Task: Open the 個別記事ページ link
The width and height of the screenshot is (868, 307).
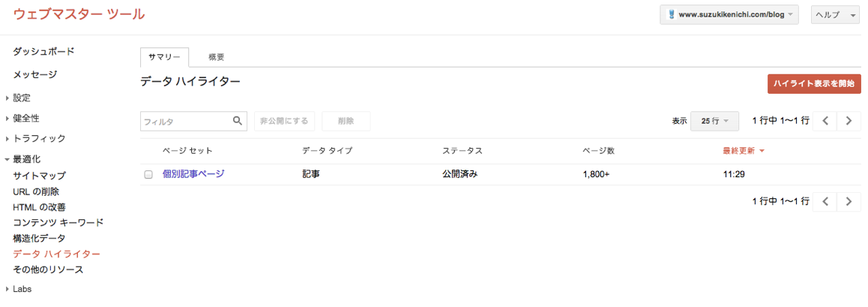Action: click(x=193, y=174)
